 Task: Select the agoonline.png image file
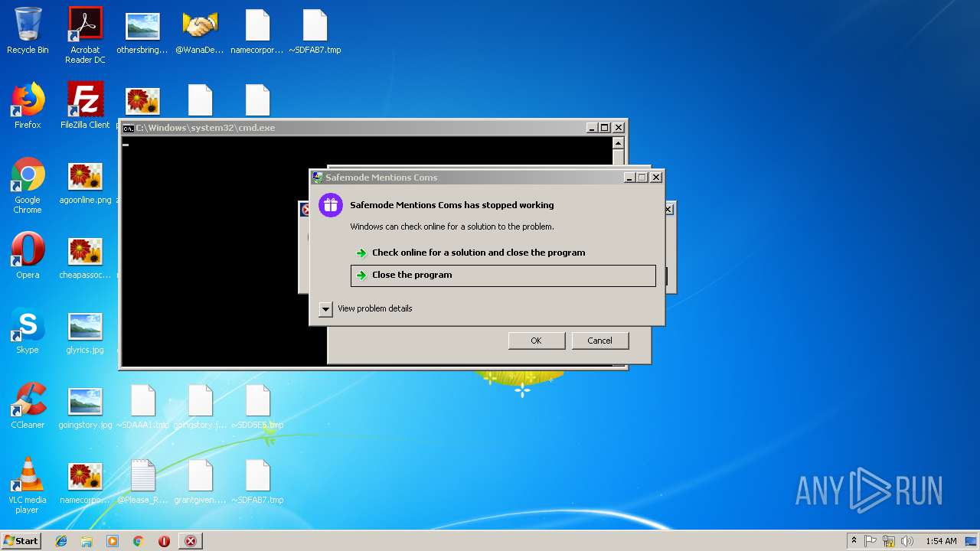click(85, 184)
